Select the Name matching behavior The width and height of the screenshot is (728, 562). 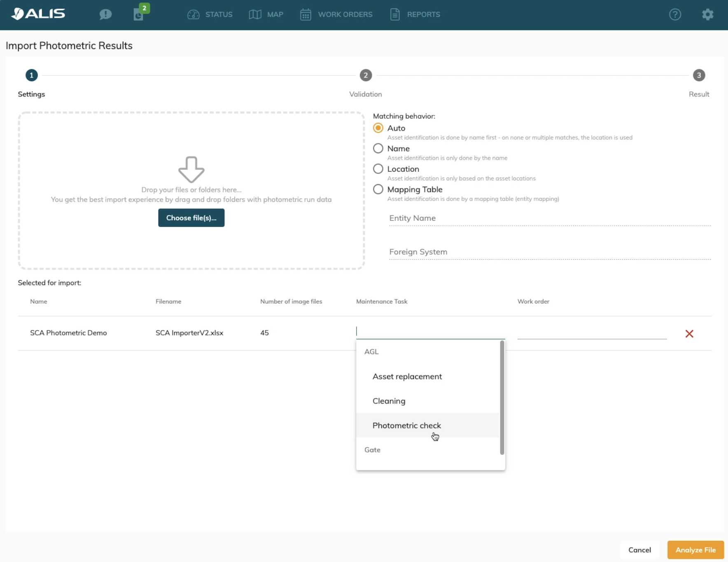pos(378,148)
